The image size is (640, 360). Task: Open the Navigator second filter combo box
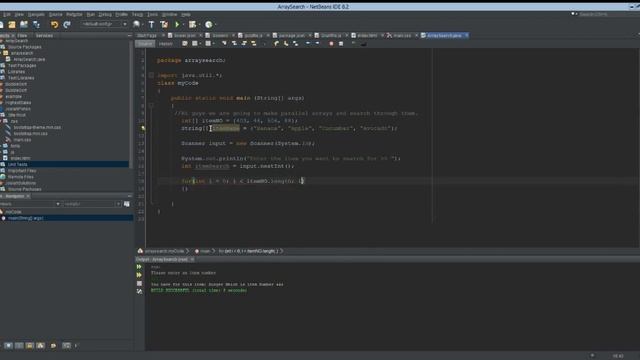pos(92,204)
